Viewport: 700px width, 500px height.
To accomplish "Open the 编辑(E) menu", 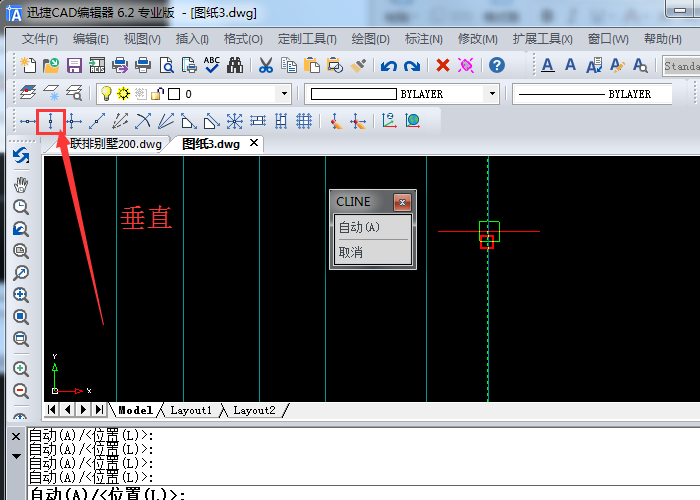I will coord(91,39).
